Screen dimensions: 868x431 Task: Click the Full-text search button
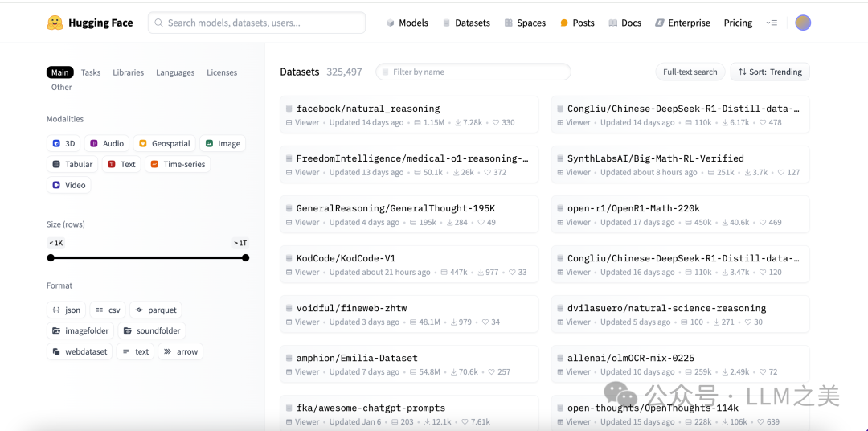(x=690, y=72)
